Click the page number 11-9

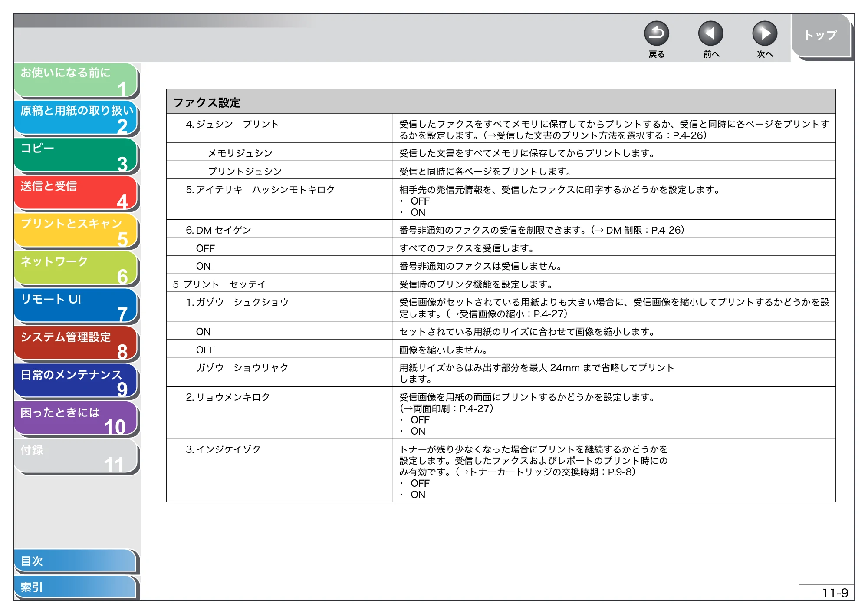(x=835, y=593)
